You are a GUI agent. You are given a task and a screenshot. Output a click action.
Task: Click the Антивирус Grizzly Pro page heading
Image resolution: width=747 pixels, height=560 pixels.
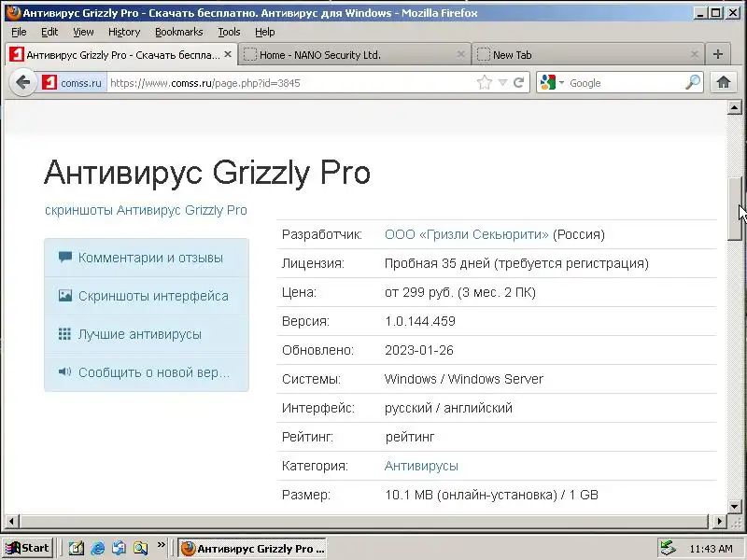click(x=207, y=172)
